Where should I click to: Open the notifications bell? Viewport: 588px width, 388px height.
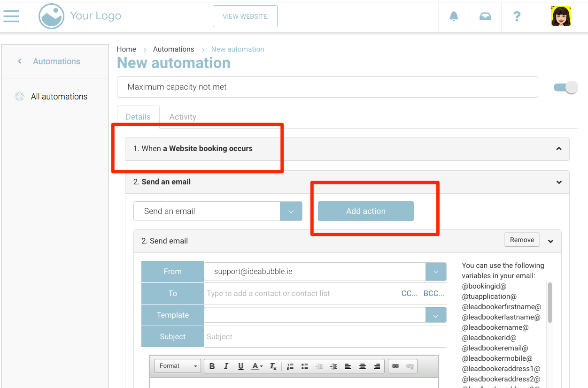pyautogui.click(x=454, y=16)
